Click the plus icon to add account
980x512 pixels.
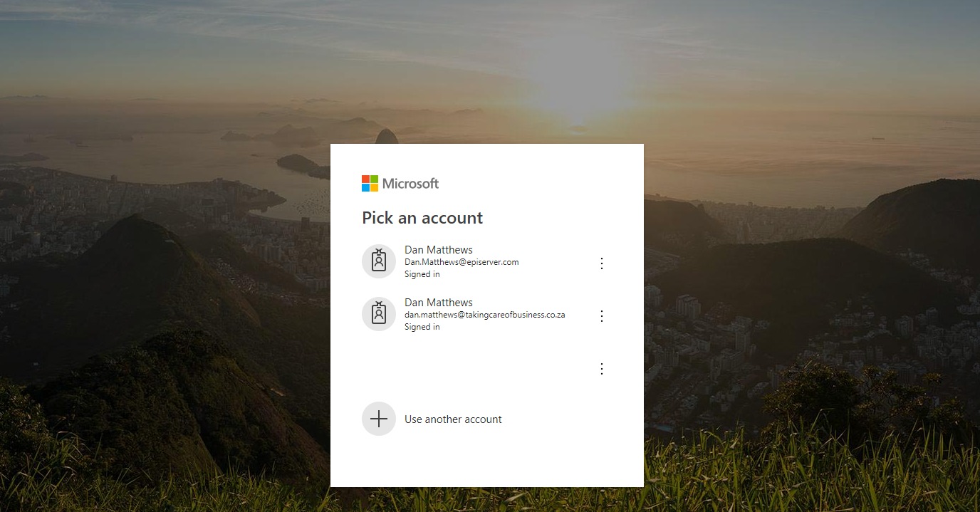(379, 419)
